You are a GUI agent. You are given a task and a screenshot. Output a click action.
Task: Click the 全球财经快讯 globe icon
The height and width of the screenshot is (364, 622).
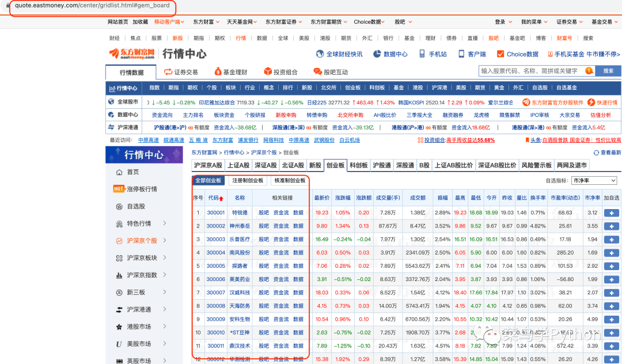click(320, 54)
